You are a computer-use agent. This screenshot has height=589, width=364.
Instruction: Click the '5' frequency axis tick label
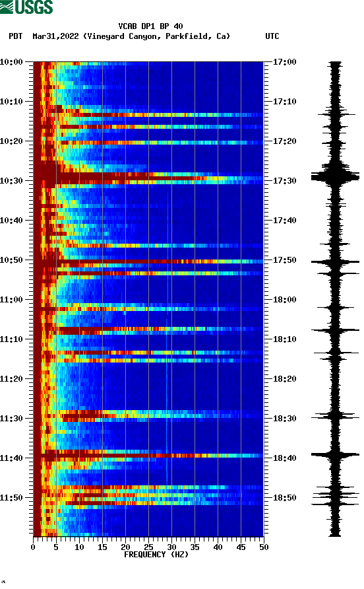[x=56, y=547]
